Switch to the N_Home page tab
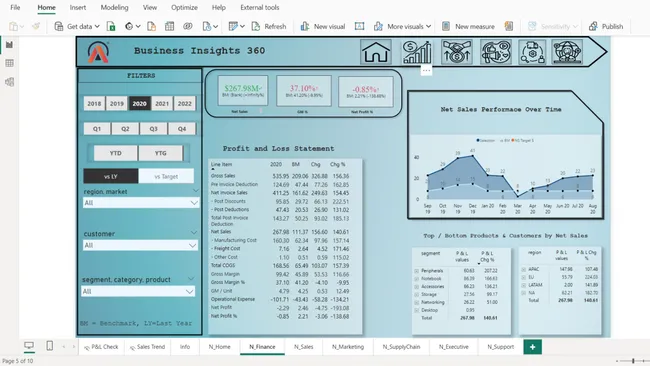This screenshot has height=366, width=650. pyautogui.click(x=220, y=347)
